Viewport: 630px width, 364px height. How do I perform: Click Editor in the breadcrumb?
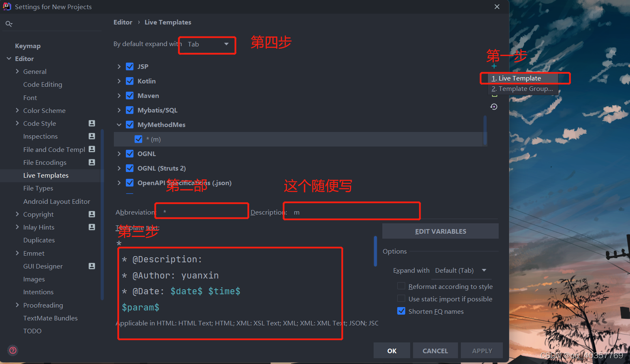click(123, 22)
